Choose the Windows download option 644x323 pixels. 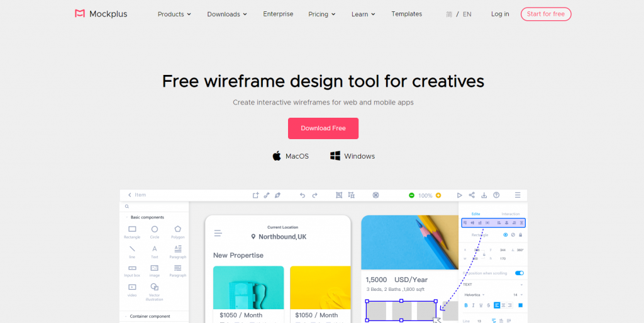pyautogui.click(x=353, y=156)
